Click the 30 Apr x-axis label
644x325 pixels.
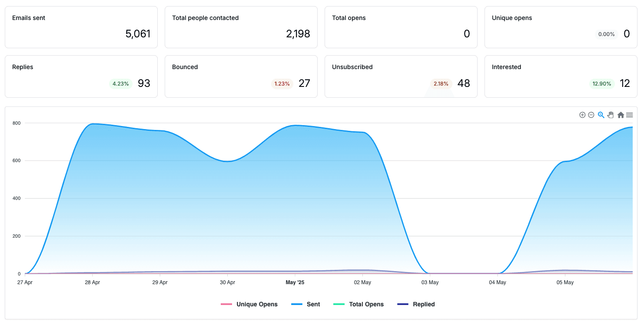(x=227, y=282)
